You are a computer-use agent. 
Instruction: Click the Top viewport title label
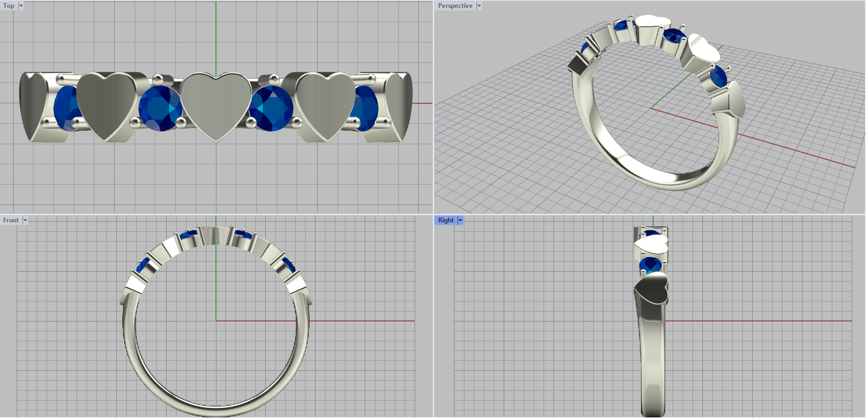(9, 6)
